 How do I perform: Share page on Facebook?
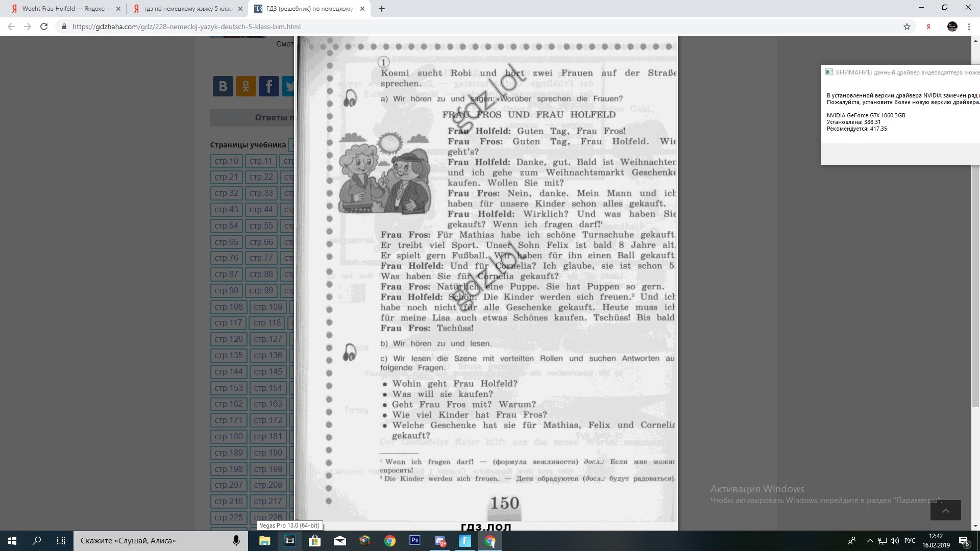[x=268, y=86]
